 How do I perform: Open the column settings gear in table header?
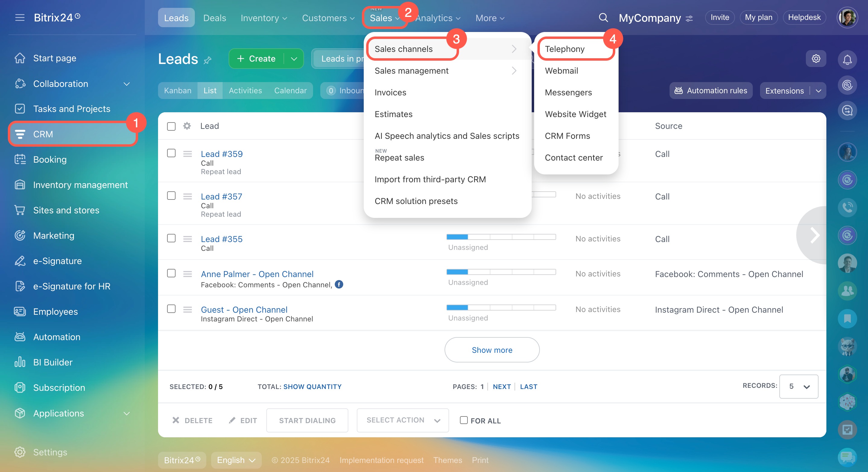tap(187, 126)
